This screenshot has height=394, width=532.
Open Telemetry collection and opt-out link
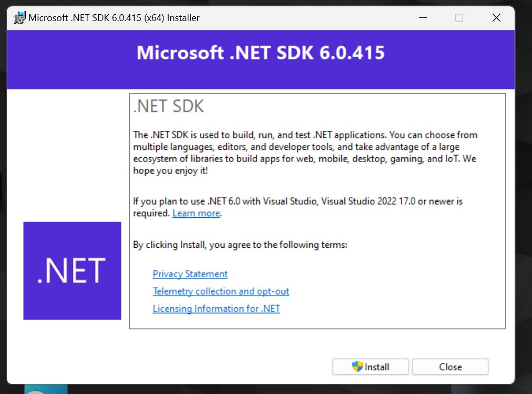click(221, 291)
